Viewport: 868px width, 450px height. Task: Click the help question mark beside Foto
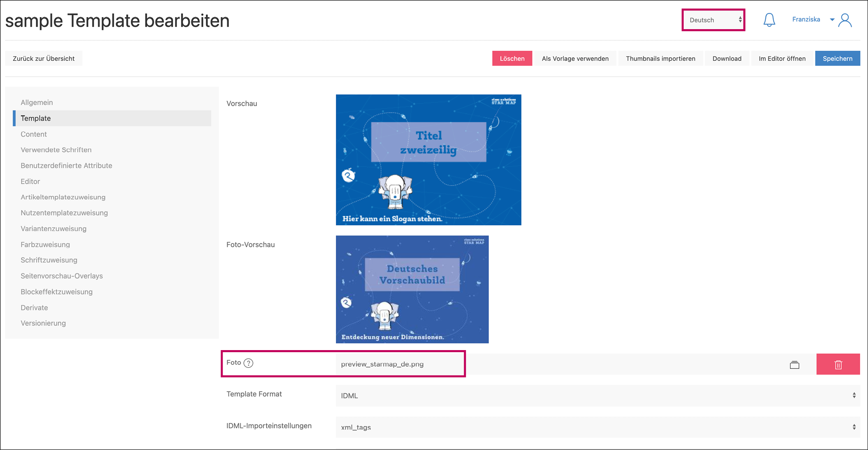coord(248,363)
